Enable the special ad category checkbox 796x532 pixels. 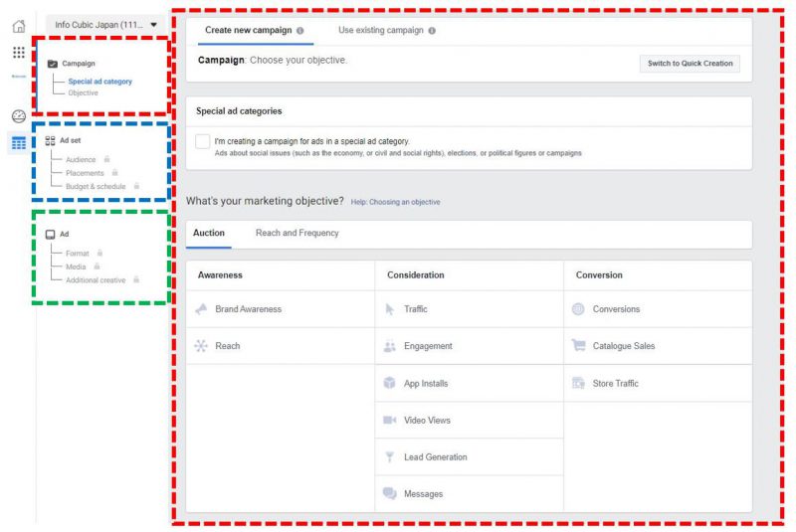[203, 142]
